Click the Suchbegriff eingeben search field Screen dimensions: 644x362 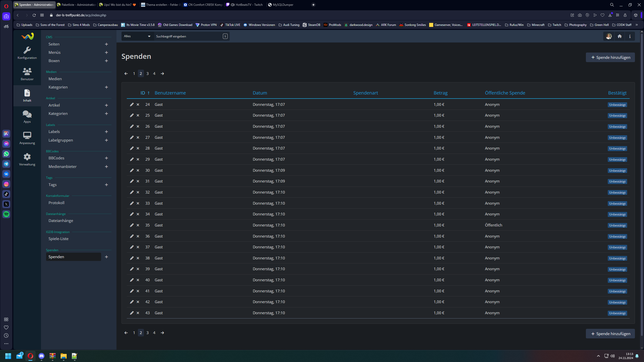point(187,36)
